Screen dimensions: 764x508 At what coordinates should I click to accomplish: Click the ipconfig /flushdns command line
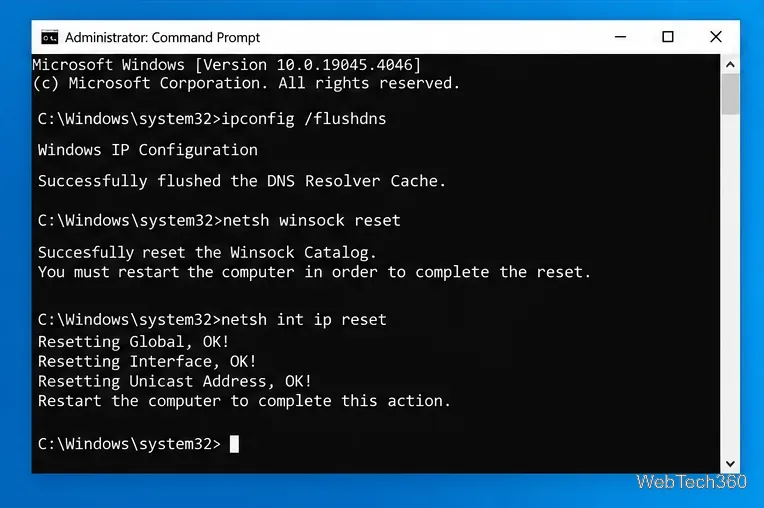212,119
